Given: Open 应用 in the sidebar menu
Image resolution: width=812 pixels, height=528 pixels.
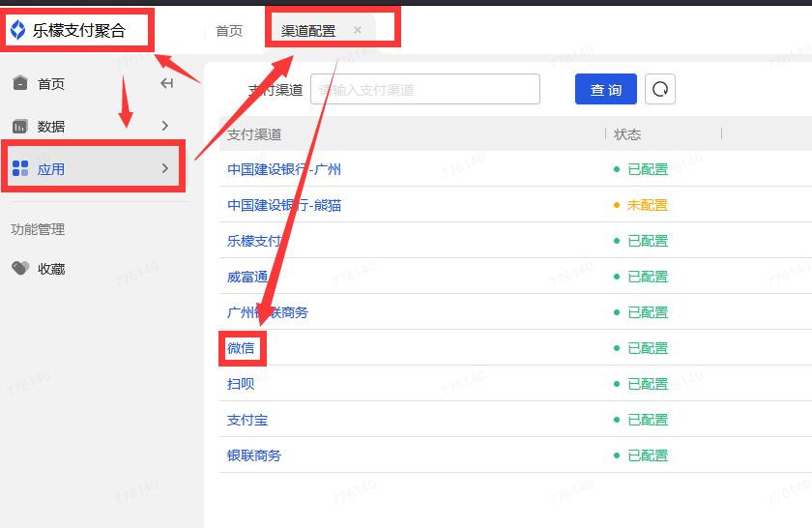Looking at the screenshot, I should [x=50, y=169].
